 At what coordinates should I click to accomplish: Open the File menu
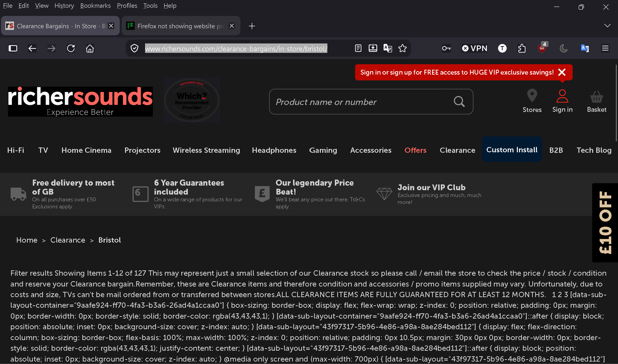click(x=7, y=6)
